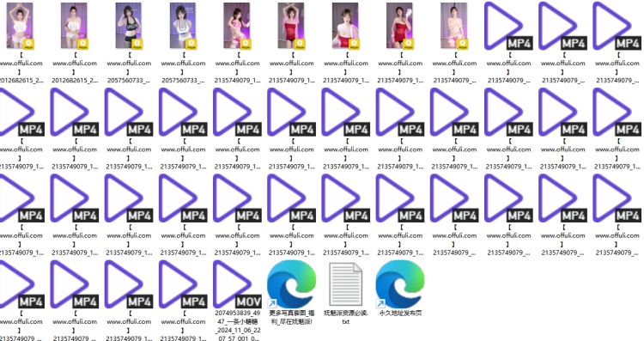This screenshot has height=341, width=644.
Task: Select the 2135749079 thumbnail with pink outfit and wall pose
Action: pos(237,26)
